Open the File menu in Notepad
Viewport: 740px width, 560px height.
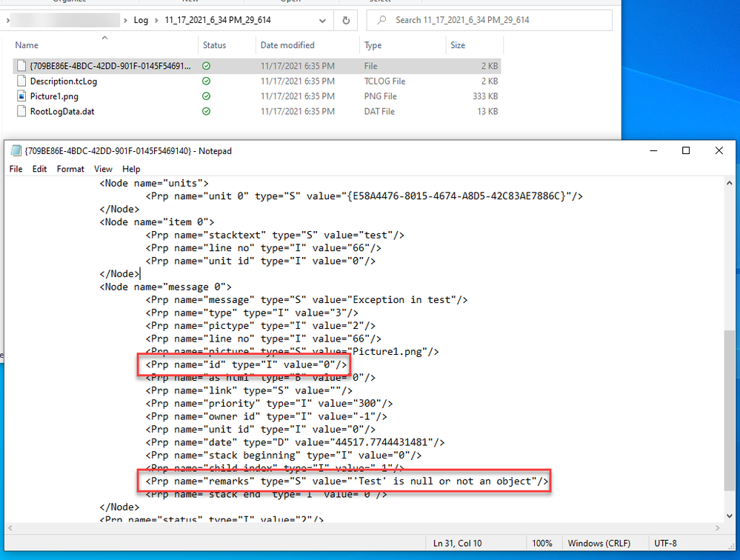click(x=16, y=169)
